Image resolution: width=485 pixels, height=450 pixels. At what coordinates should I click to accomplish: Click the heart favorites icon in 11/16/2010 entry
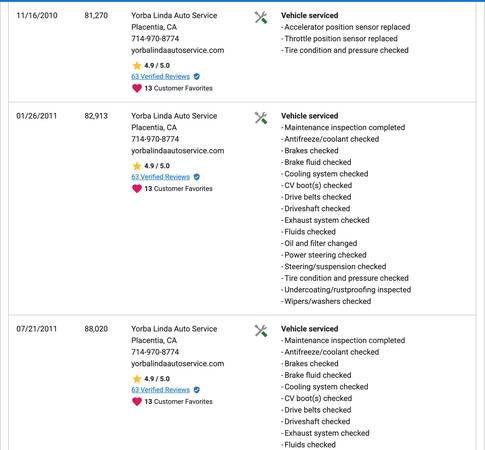(137, 88)
